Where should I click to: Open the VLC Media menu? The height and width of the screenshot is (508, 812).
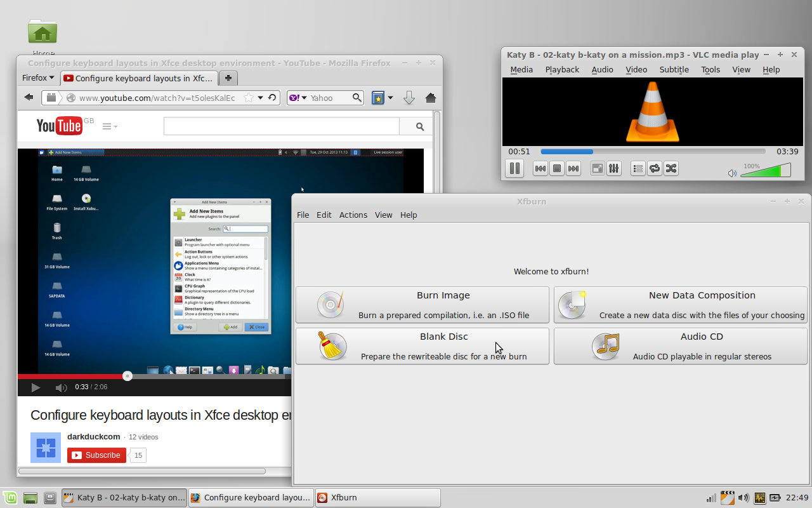click(521, 70)
